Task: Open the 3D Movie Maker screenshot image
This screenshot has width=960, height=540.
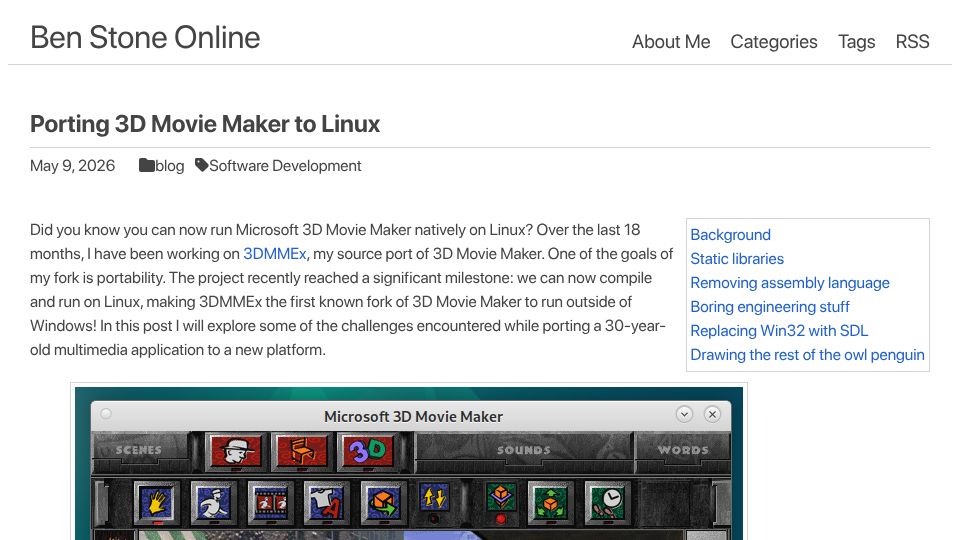Action: coord(409,463)
